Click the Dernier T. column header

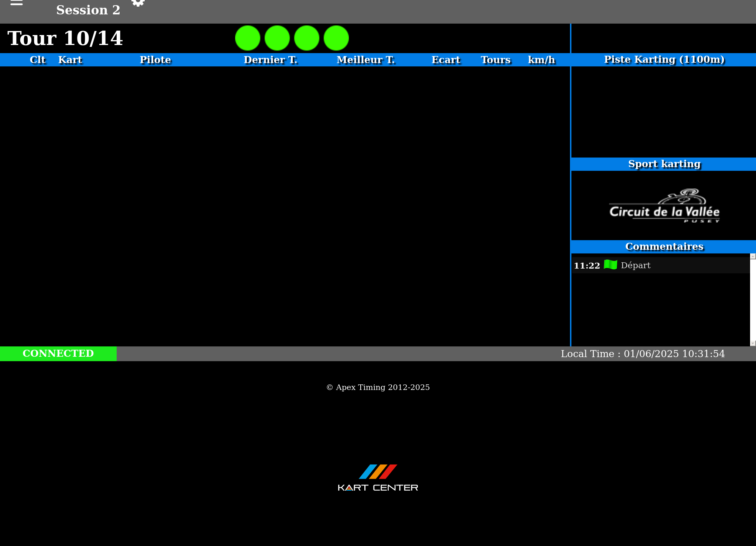pos(271,60)
